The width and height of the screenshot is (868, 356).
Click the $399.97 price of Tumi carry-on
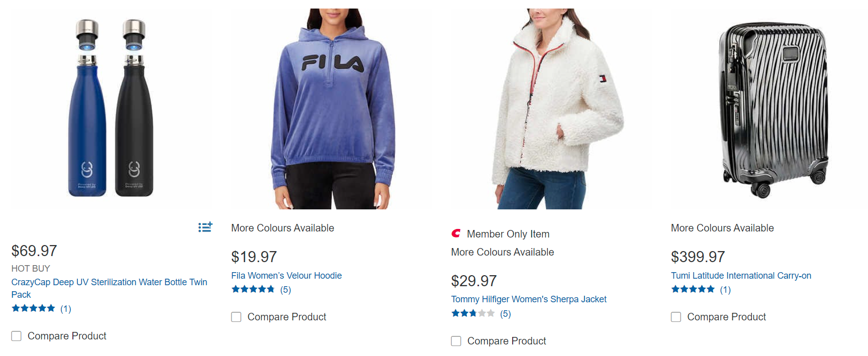point(698,257)
